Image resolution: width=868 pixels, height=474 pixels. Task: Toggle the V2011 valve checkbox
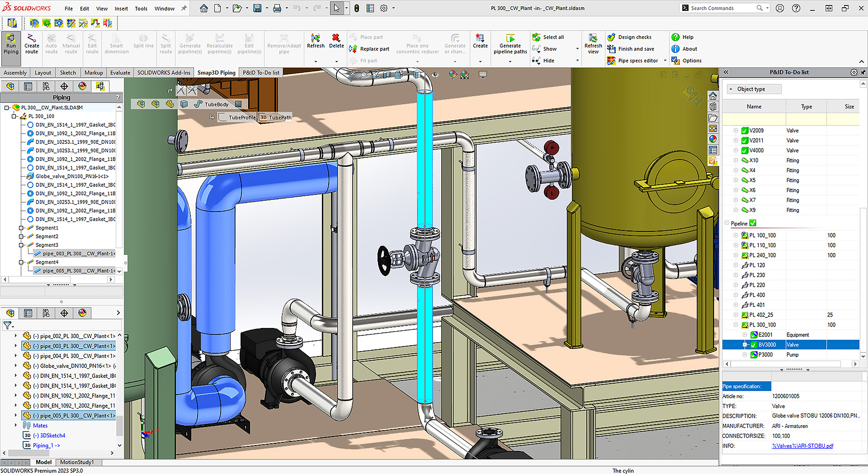point(745,141)
